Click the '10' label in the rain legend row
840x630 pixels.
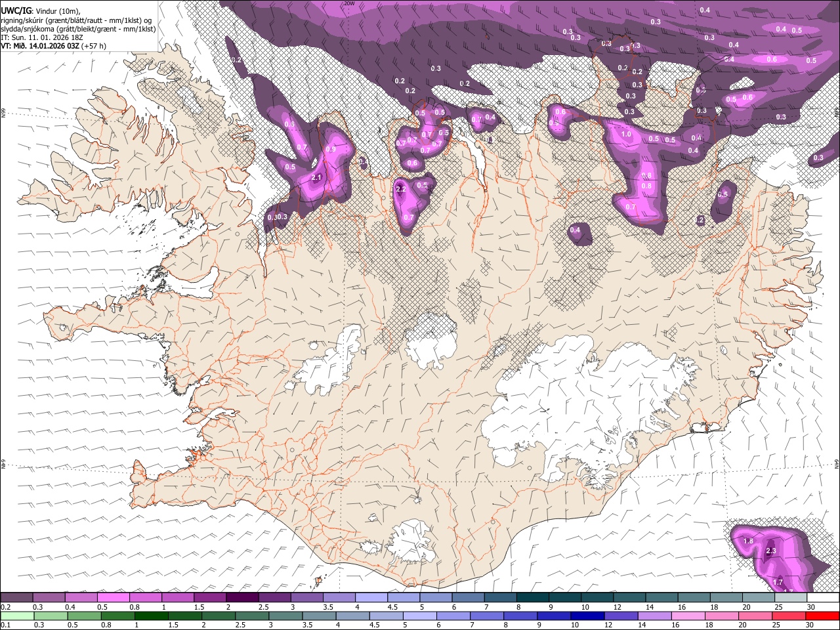575,625
